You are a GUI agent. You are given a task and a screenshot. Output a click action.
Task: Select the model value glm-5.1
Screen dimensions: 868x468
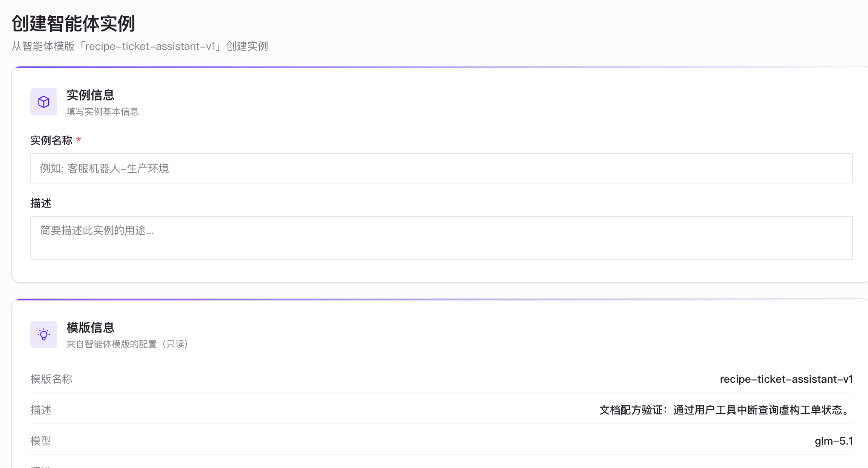[834, 441]
